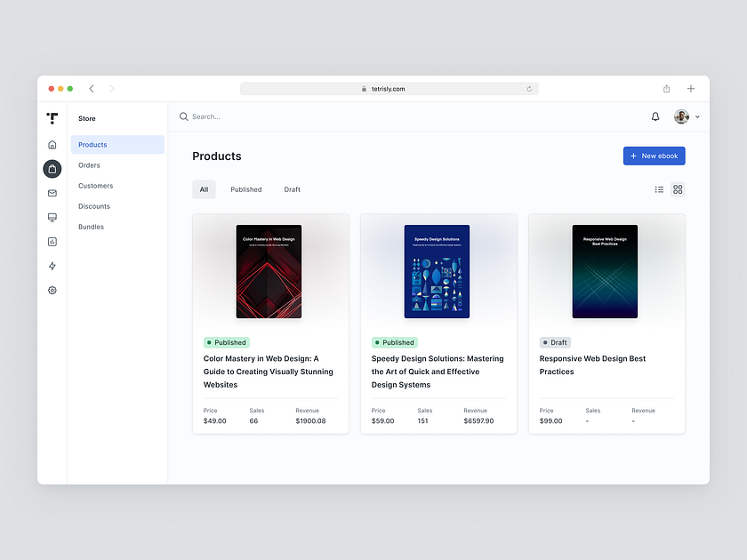
Task: Select the shopping bag Store icon
Action: [52, 168]
